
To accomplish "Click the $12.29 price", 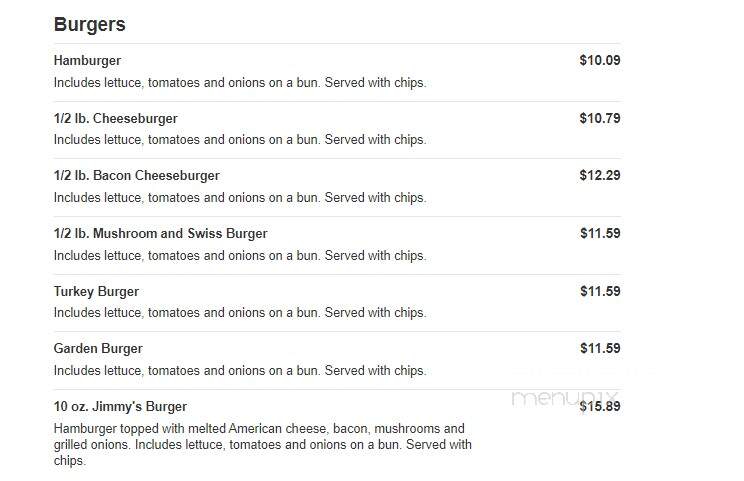I will (600, 175).
